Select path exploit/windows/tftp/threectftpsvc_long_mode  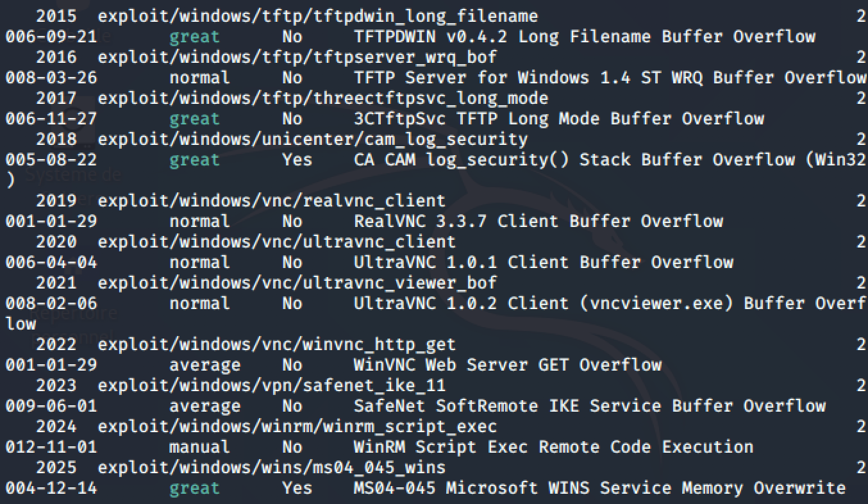point(323,98)
